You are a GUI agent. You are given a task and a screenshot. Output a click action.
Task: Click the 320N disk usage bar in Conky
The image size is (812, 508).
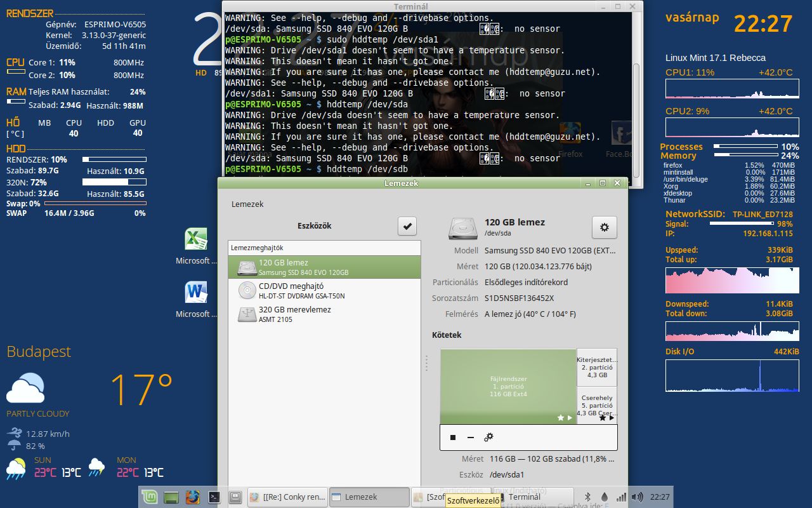[114, 182]
